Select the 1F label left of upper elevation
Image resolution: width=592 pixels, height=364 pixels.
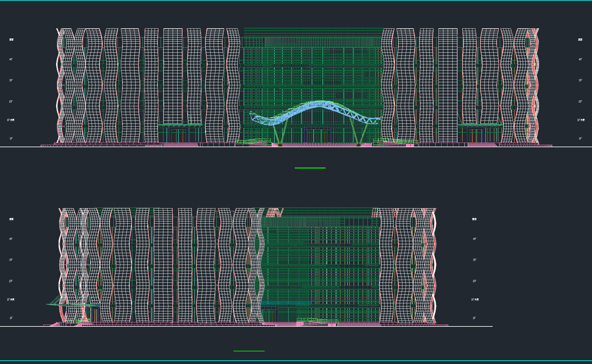11,139
